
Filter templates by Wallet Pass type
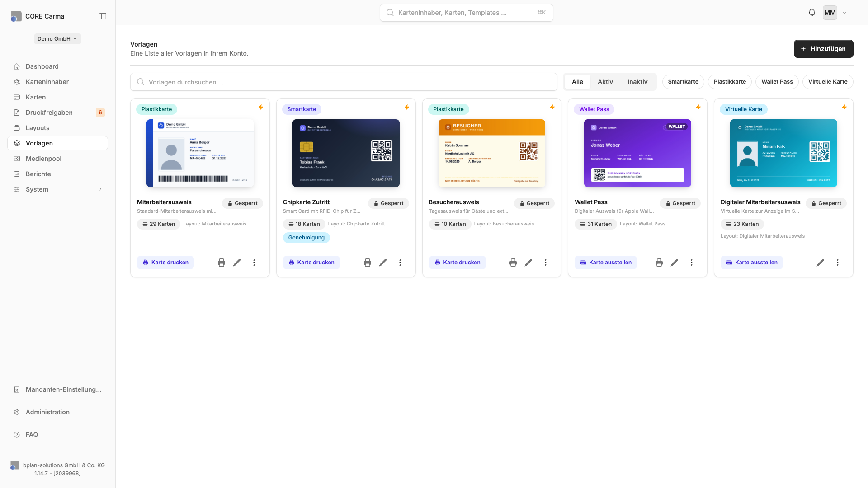pos(777,82)
